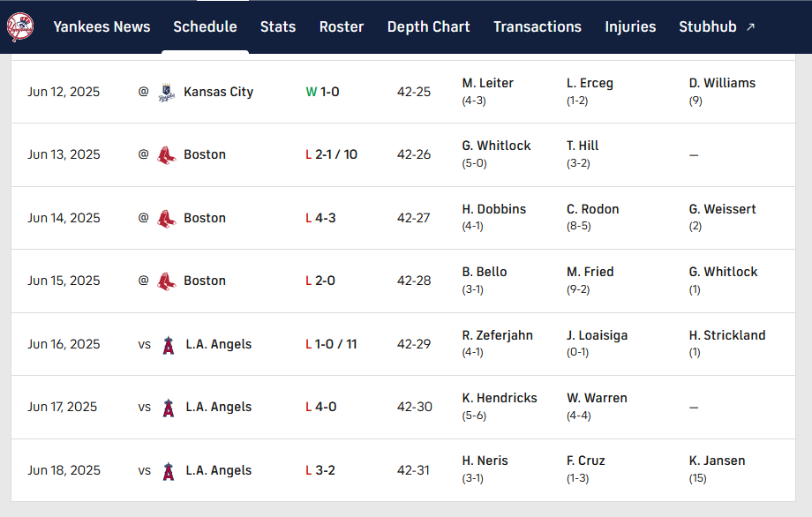Select save pitcher K. Jansen
This screenshot has width=812, height=517.
[717, 461]
